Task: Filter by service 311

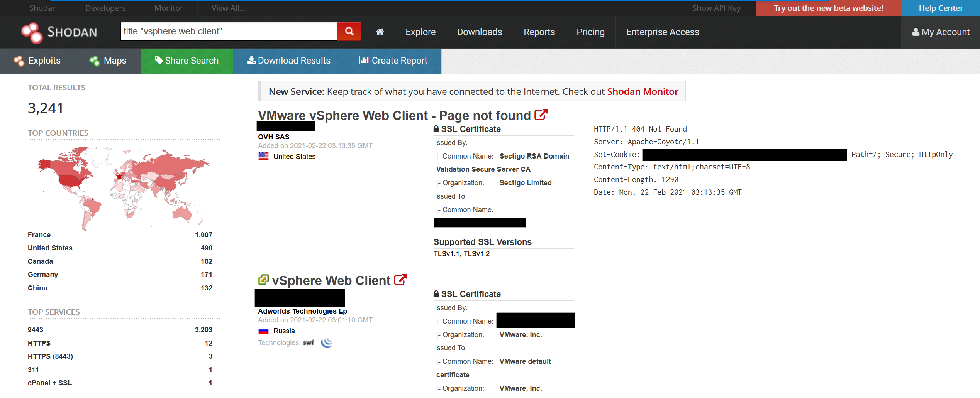Action: (33, 370)
